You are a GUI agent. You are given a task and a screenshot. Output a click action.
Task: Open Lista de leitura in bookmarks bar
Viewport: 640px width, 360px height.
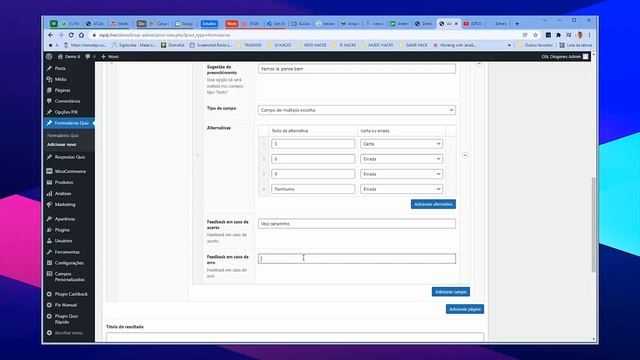576,45
